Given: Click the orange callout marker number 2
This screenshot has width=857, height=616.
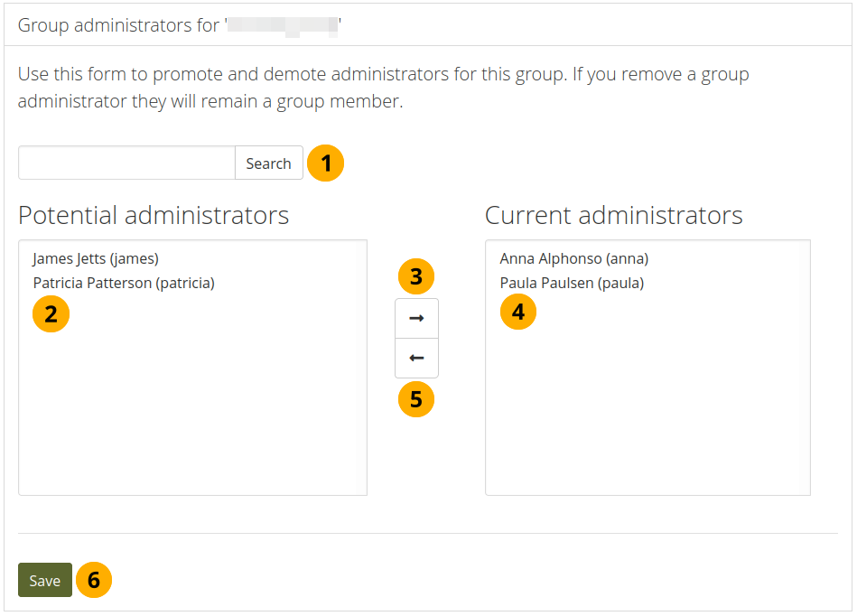Looking at the screenshot, I should 51,313.
